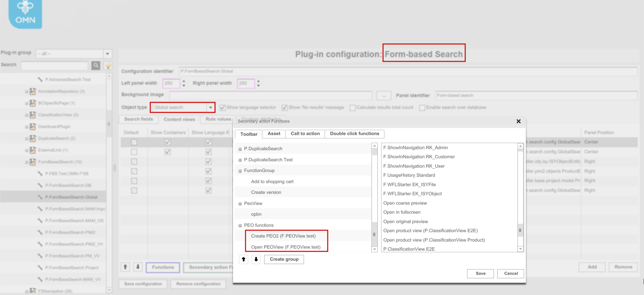Click the up arrow below content views table

click(125, 267)
